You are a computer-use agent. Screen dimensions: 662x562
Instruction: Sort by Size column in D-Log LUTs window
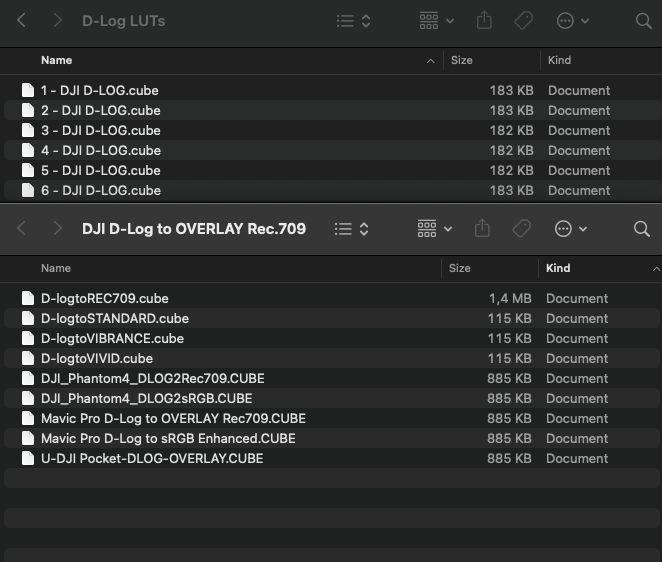pos(462,61)
